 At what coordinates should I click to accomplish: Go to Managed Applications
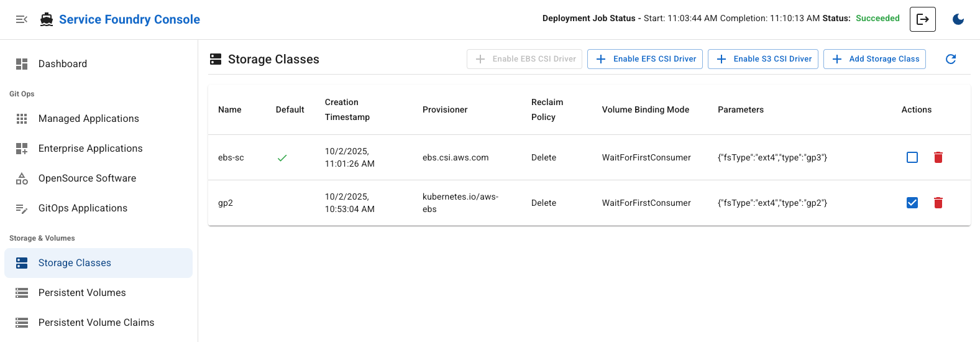pyautogui.click(x=88, y=119)
